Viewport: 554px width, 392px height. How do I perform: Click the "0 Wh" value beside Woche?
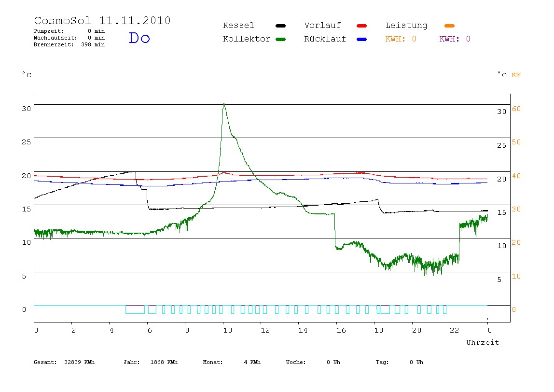(x=333, y=362)
